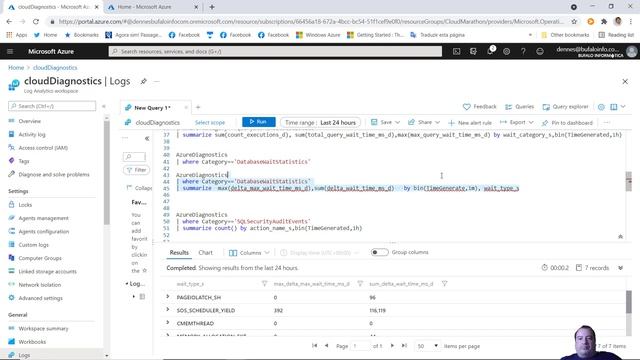The height and width of the screenshot is (360, 640).
Task: Expand the PAGEIOLATCH_SH result row
Action: click(168, 297)
